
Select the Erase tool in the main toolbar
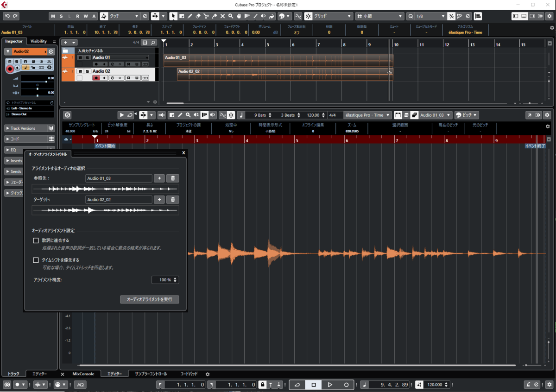[x=198, y=16]
